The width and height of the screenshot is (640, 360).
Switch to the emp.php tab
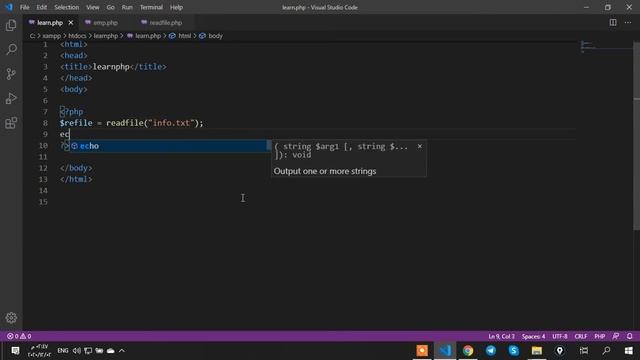click(x=105, y=23)
